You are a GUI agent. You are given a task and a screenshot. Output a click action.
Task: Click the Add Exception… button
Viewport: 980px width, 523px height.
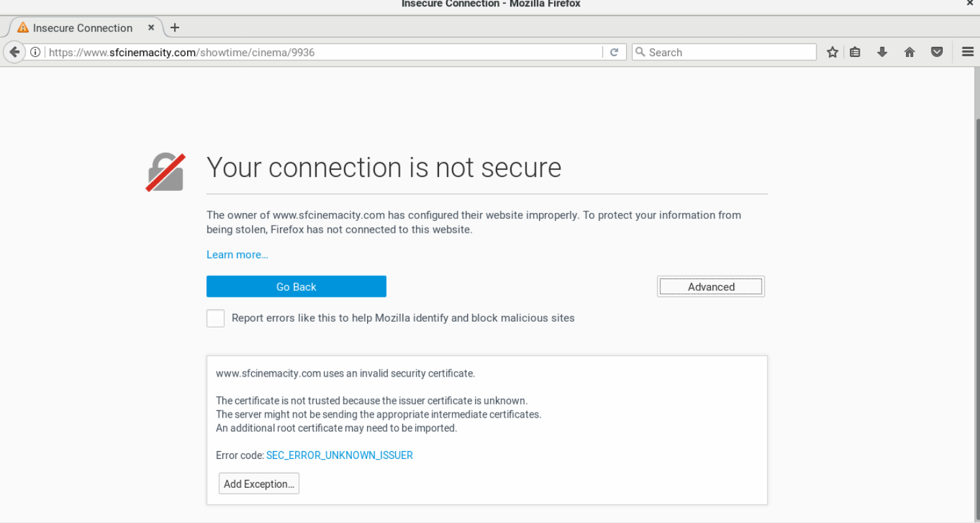[x=259, y=484]
